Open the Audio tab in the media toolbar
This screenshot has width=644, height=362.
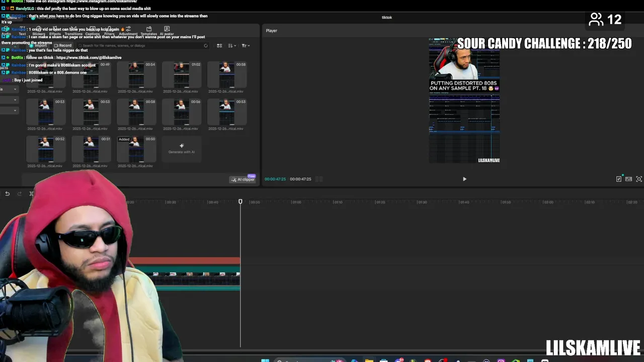pyautogui.click(x=6, y=31)
